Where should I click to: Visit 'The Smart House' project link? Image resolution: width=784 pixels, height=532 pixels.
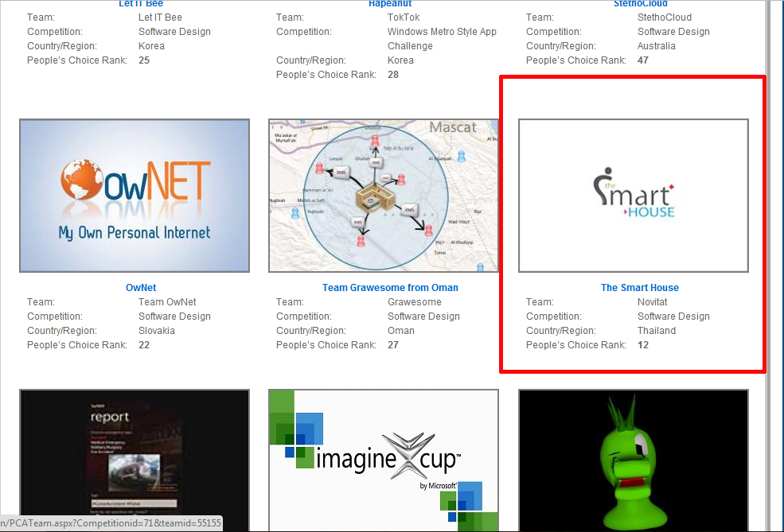click(x=639, y=288)
